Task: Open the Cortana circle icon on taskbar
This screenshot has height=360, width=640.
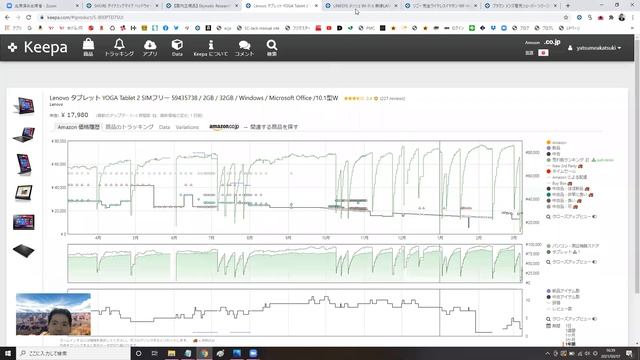Action: [x=138, y=353]
